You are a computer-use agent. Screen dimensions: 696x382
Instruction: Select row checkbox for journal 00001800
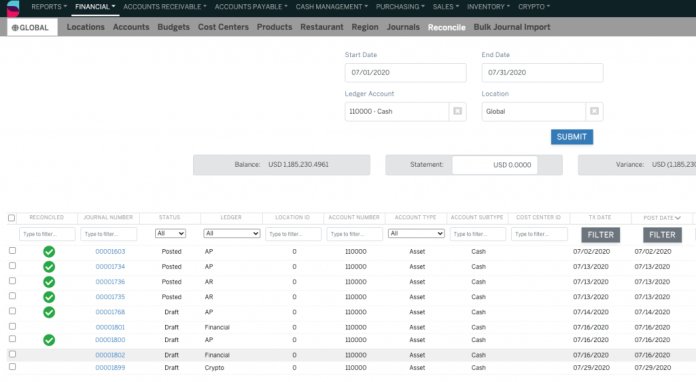(12, 339)
